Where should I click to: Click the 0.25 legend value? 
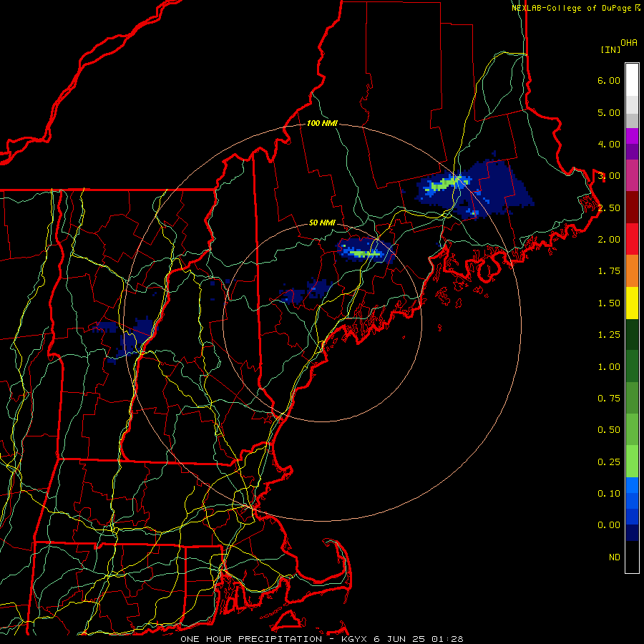(609, 462)
